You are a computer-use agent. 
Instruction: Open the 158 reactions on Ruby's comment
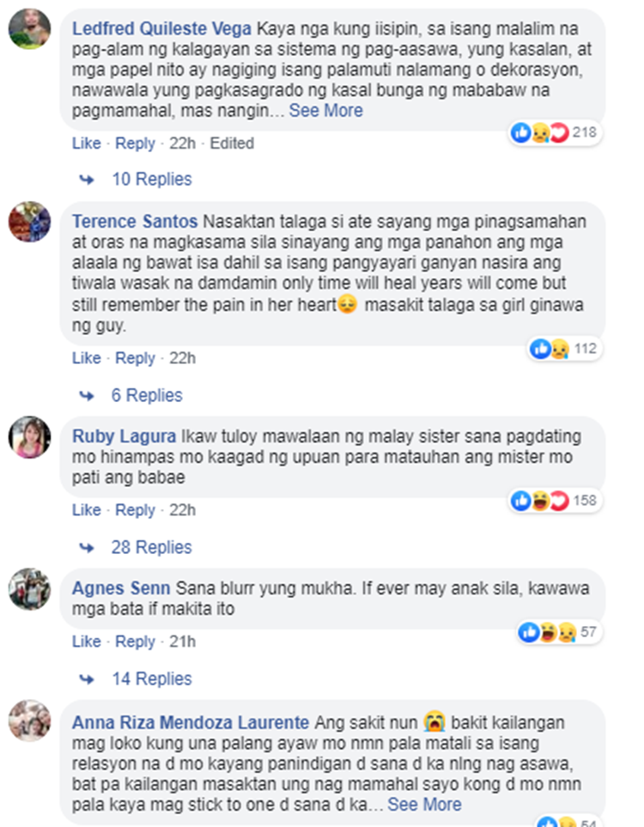[x=556, y=501]
